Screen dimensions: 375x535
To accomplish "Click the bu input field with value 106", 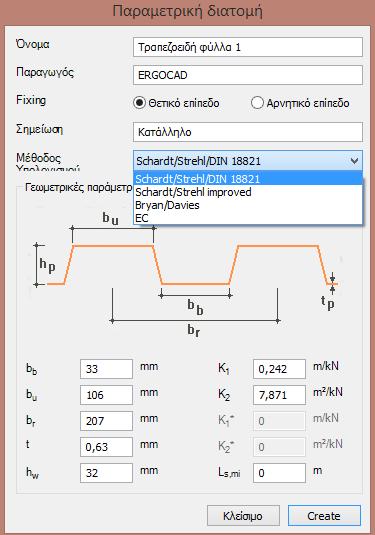I will pos(106,395).
